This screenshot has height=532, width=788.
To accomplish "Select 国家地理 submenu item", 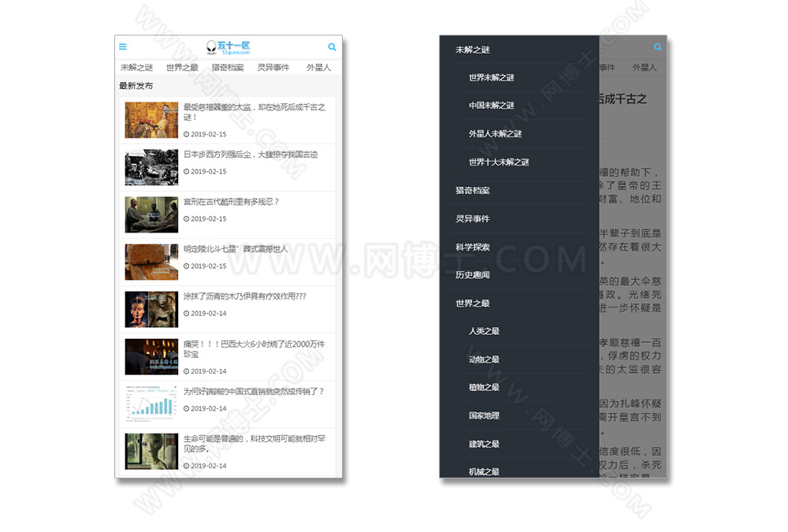I will pos(484,415).
